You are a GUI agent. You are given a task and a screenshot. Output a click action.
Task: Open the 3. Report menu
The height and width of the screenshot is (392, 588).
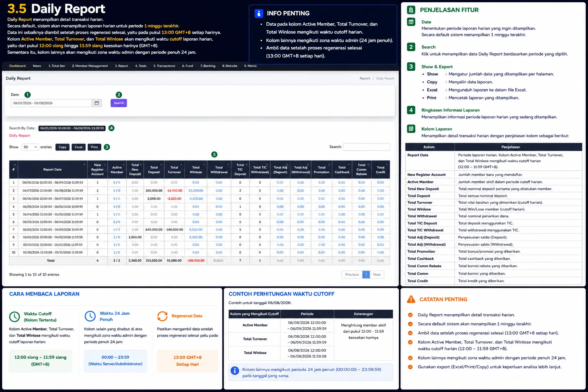(x=121, y=66)
